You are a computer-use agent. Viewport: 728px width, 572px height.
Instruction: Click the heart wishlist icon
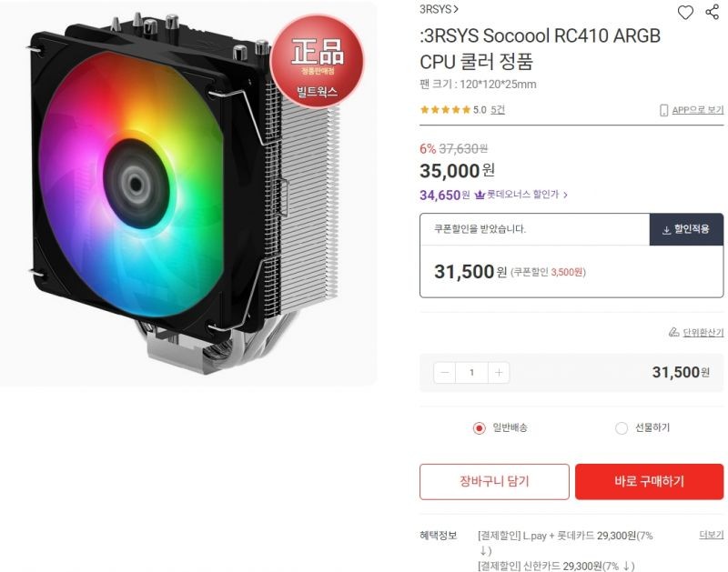(685, 12)
